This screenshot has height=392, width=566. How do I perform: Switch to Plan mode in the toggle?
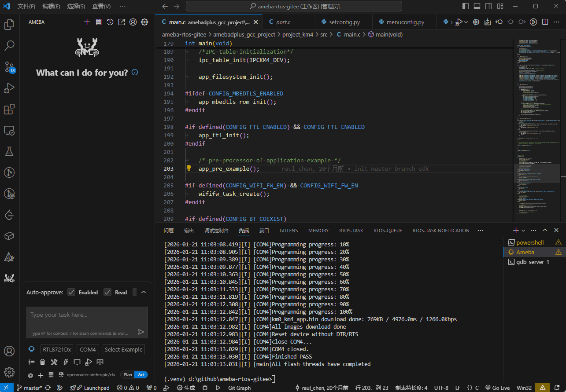pos(127,375)
